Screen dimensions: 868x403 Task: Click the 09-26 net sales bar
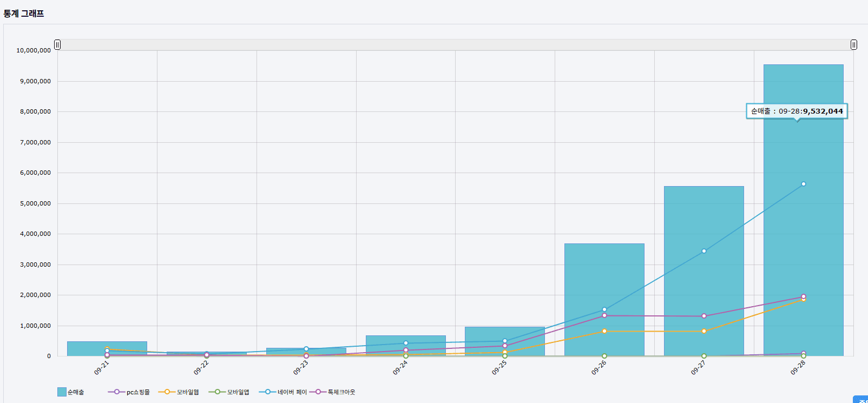[x=604, y=300]
